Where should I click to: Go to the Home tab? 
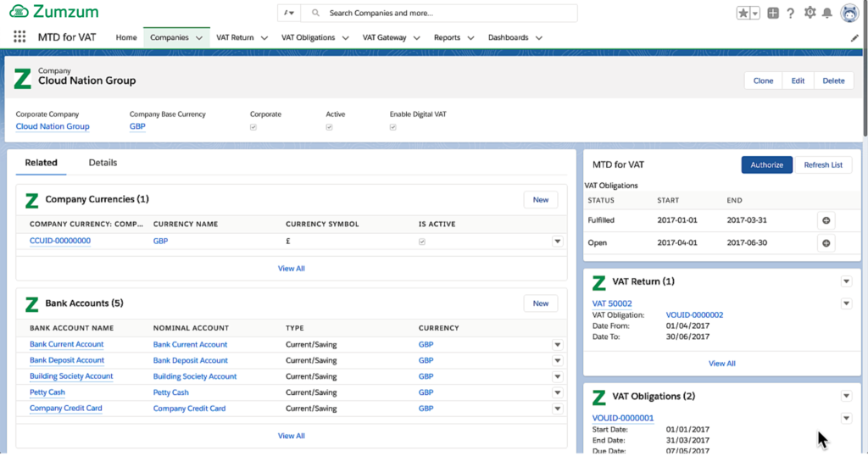pyautogui.click(x=126, y=37)
